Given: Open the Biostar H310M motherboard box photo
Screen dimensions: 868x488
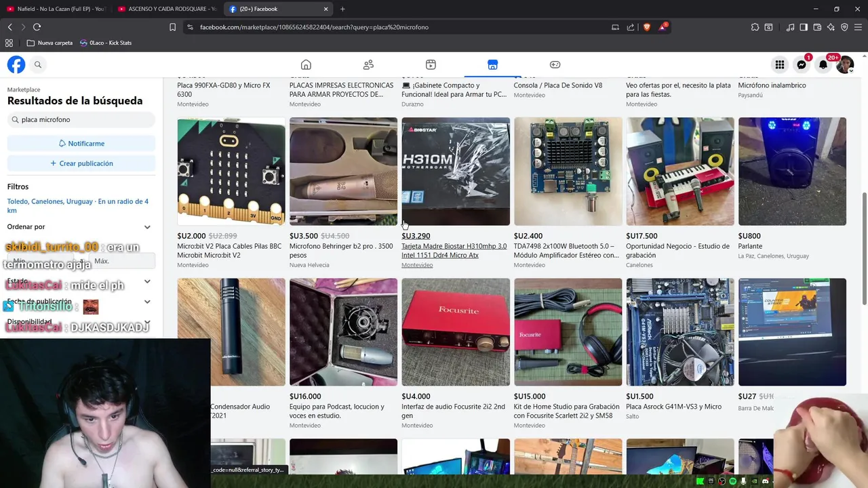Looking at the screenshot, I should pos(456,171).
